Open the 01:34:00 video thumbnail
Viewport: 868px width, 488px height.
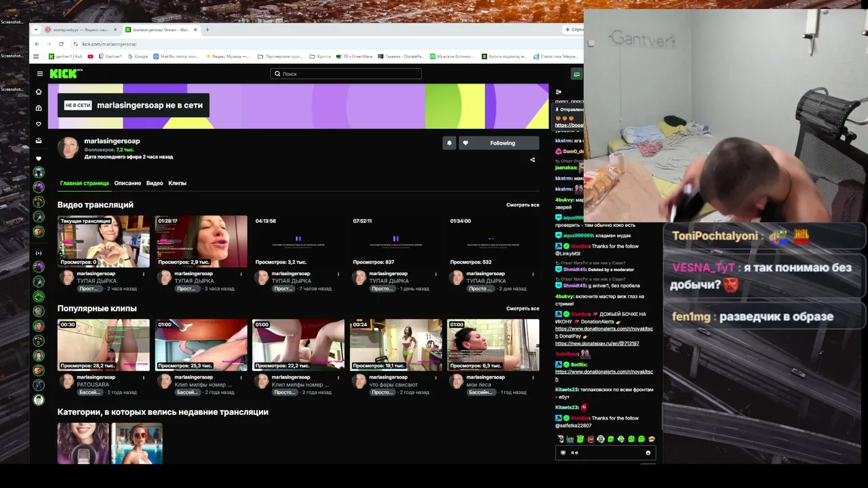[493, 241]
